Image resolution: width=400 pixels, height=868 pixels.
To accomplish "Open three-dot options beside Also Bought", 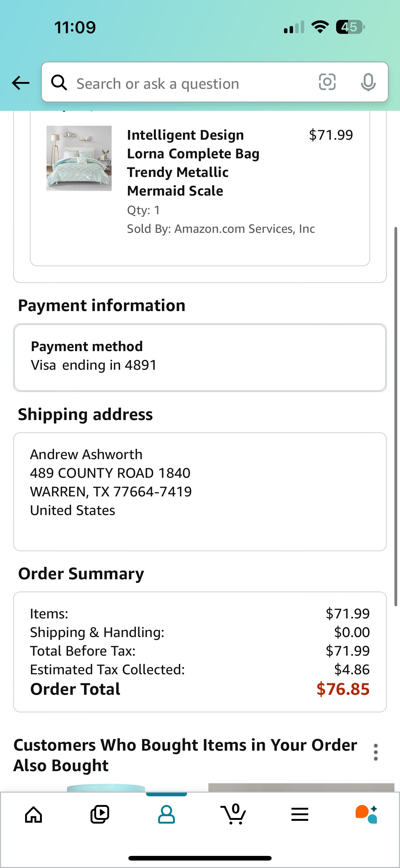I will click(x=376, y=753).
